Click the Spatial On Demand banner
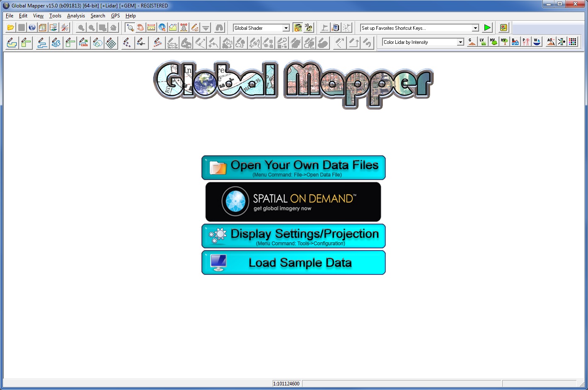This screenshot has height=390, width=588. [293, 202]
